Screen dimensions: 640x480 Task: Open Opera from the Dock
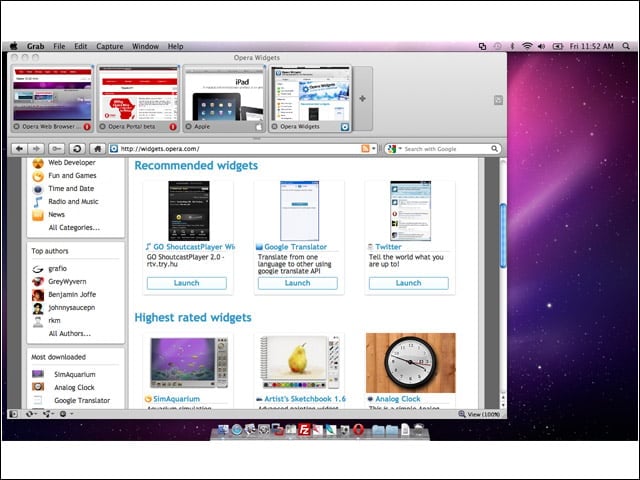[358, 430]
